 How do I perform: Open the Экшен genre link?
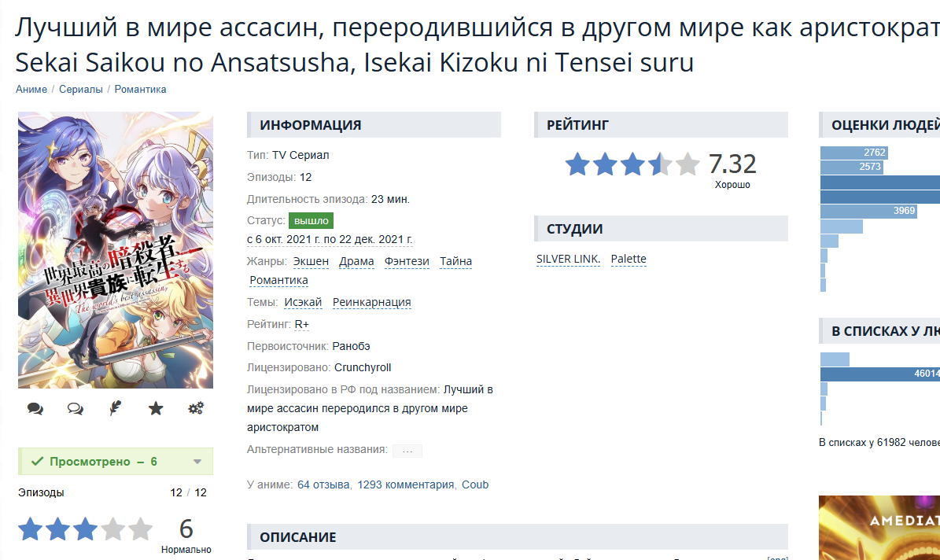311,261
